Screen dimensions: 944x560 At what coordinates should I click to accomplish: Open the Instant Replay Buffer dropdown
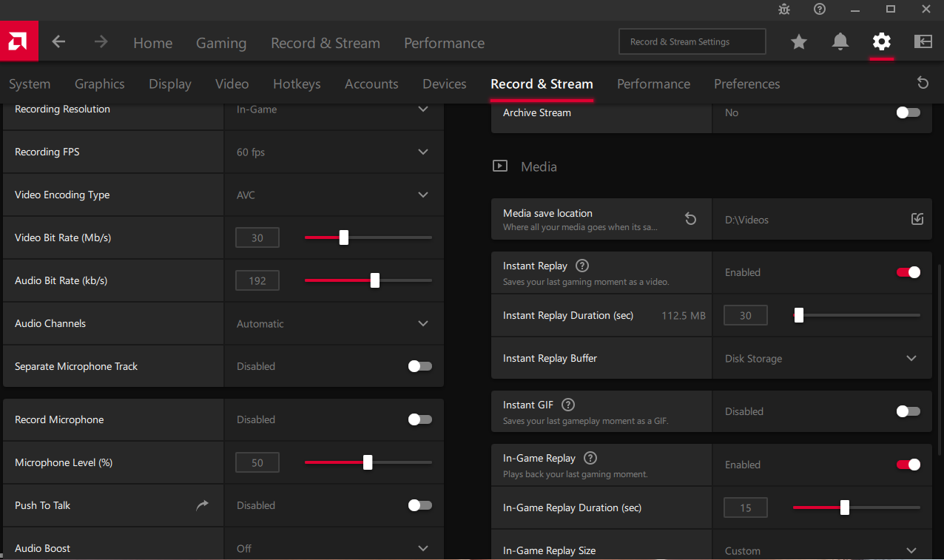[x=911, y=358]
